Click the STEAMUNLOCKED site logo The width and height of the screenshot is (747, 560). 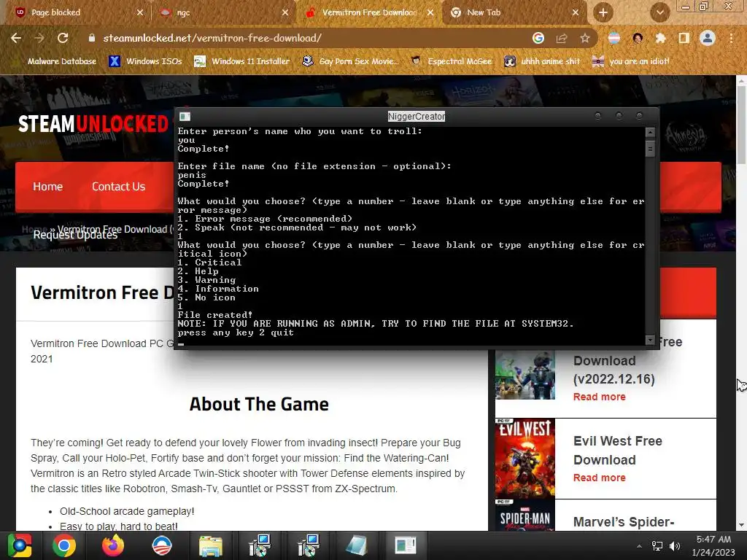(x=93, y=124)
